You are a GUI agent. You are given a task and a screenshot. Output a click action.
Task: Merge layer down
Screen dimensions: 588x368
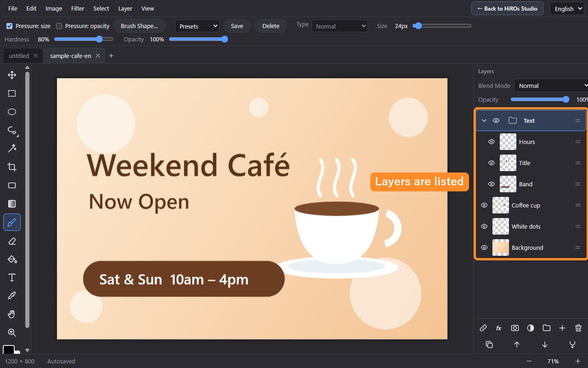click(x=572, y=345)
